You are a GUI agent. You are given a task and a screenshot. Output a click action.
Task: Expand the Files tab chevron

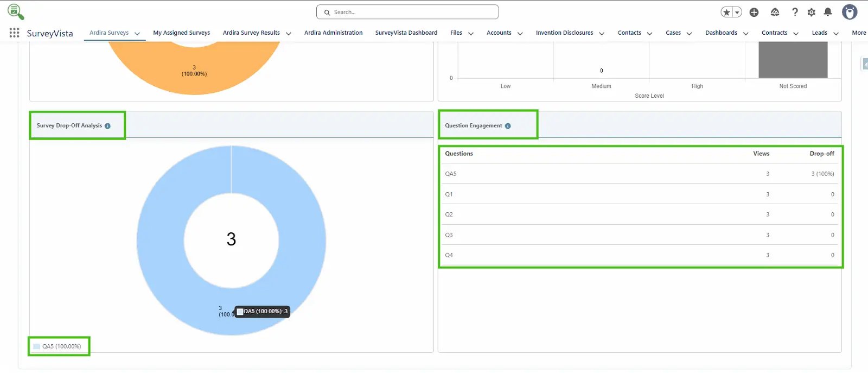471,34
